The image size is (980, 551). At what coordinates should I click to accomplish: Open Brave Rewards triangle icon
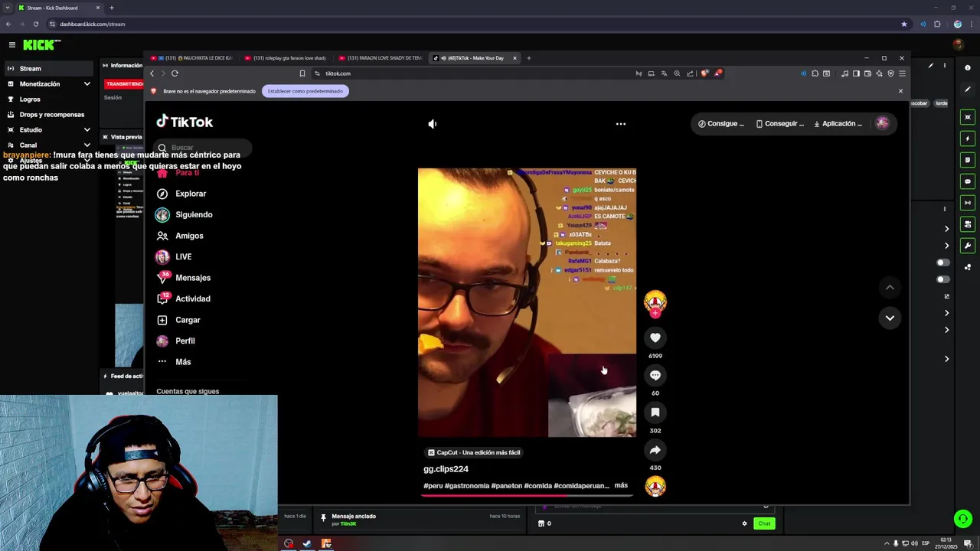tap(718, 73)
